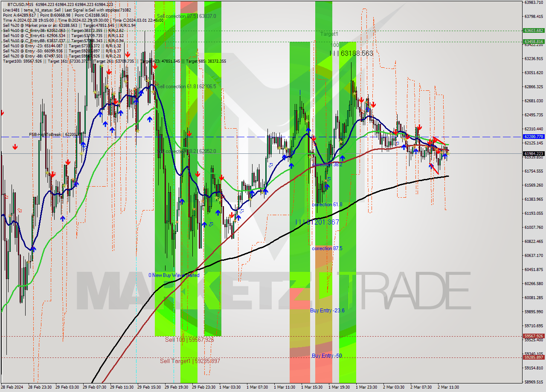Screen dimensions: 546x392
Task: Select the green 63458.816 price tag
Action: click(x=534, y=42)
